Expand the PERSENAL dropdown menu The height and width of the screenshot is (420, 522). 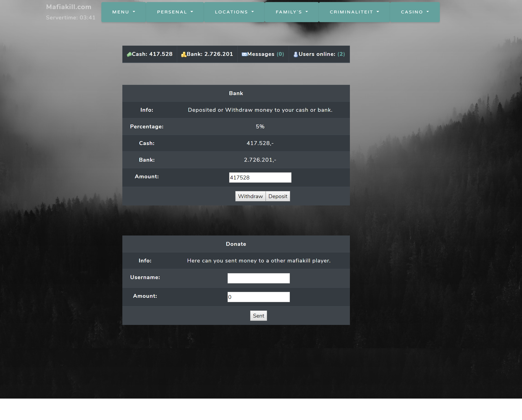pos(175,12)
